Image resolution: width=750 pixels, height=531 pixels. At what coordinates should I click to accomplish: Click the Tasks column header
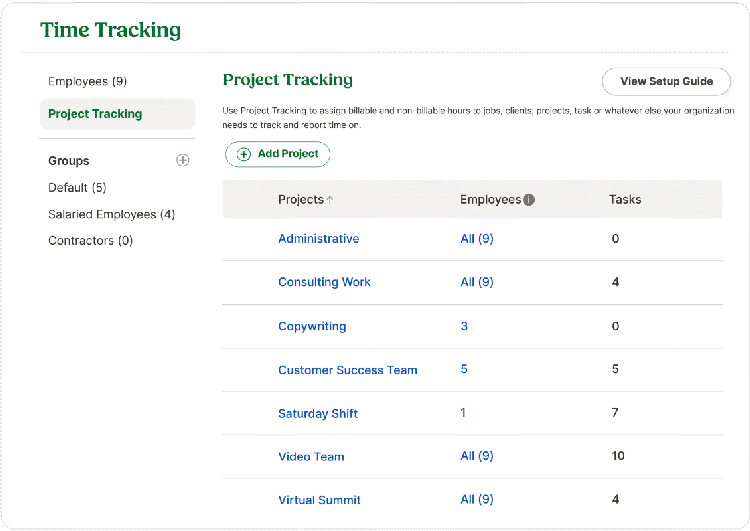pyautogui.click(x=625, y=200)
